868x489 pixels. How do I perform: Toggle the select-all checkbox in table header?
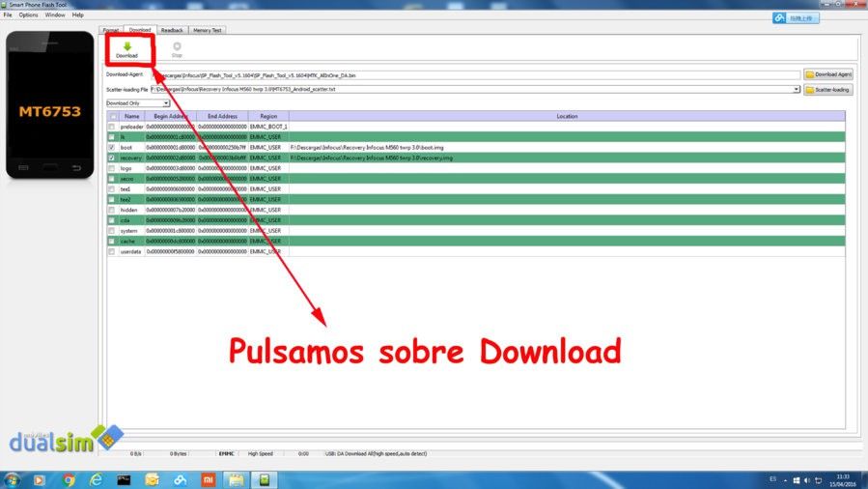coord(113,116)
